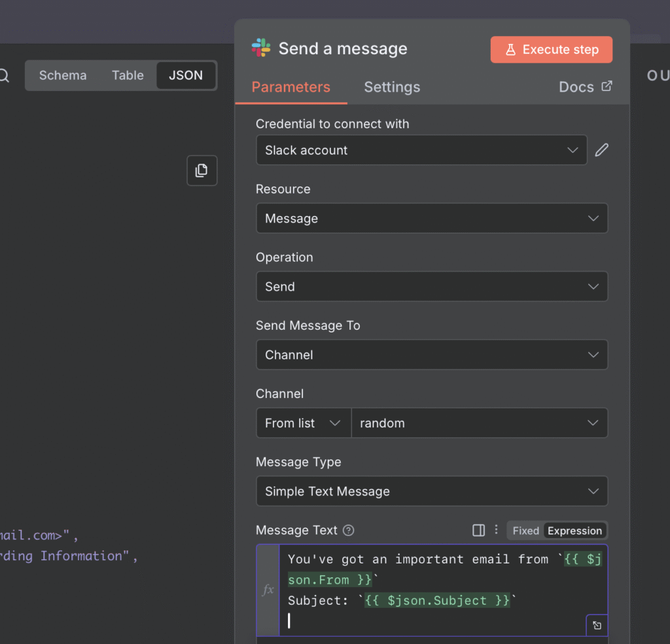Click inside the Message Text expression editor
This screenshot has width=670, height=644.
pyautogui.click(x=443, y=590)
